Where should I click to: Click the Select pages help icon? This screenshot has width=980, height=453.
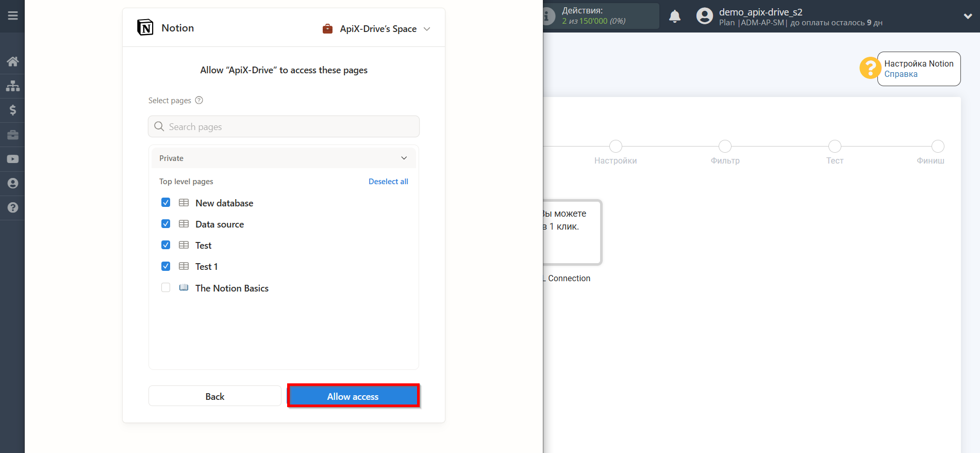pos(199,100)
